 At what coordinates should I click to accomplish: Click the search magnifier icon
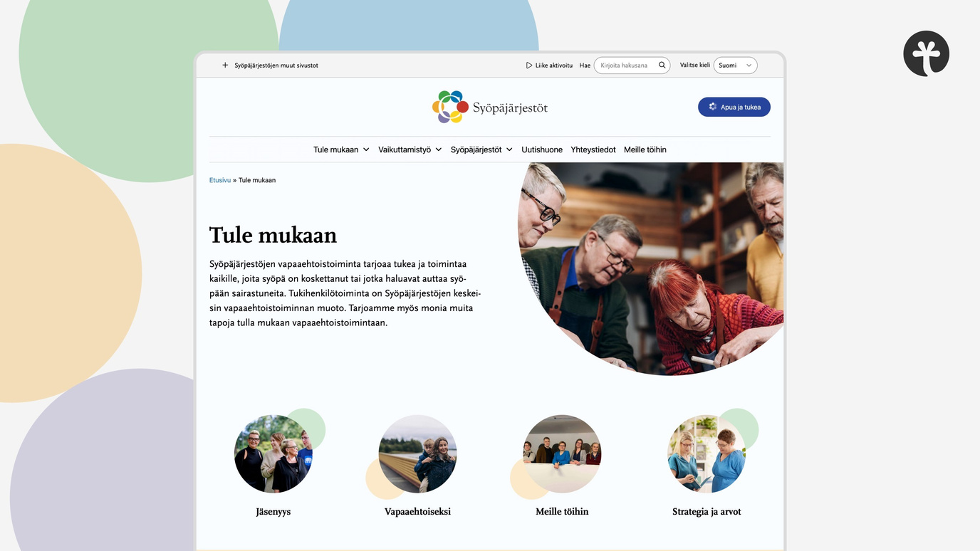662,65
